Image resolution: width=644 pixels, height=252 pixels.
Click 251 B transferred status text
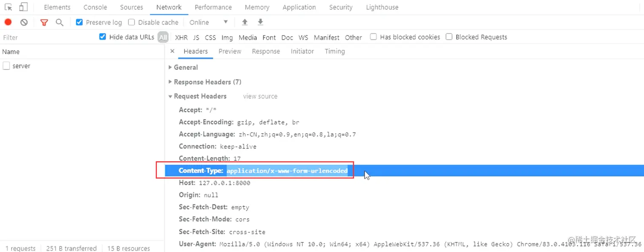pyautogui.click(x=71, y=248)
